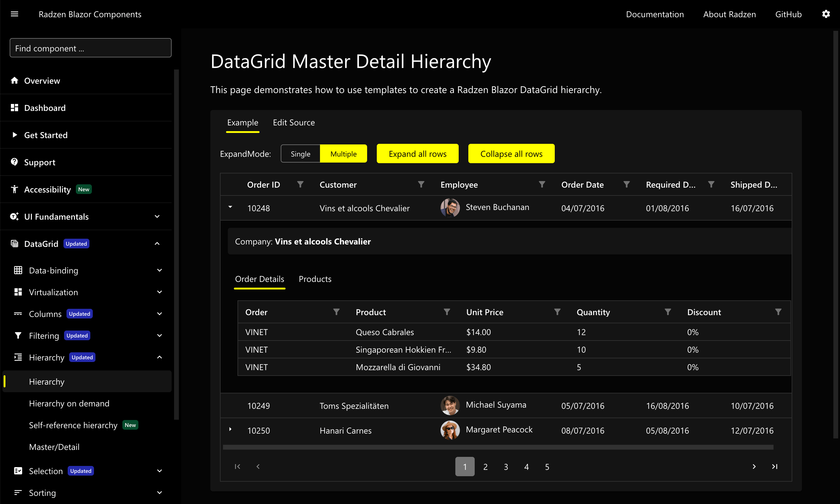The height and width of the screenshot is (504, 840).
Task: Click Michael Suyama's avatar photo
Action: click(x=450, y=405)
